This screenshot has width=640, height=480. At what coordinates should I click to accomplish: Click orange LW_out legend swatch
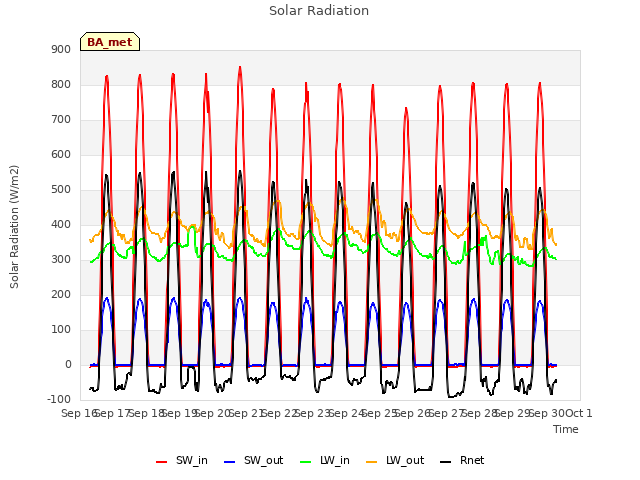371,462
